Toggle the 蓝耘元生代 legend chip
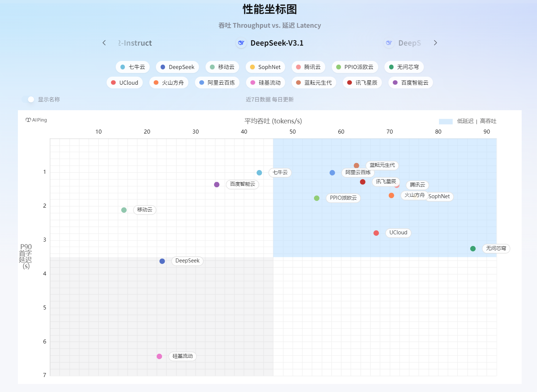The width and height of the screenshot is (537, 392). click(314, 83)
